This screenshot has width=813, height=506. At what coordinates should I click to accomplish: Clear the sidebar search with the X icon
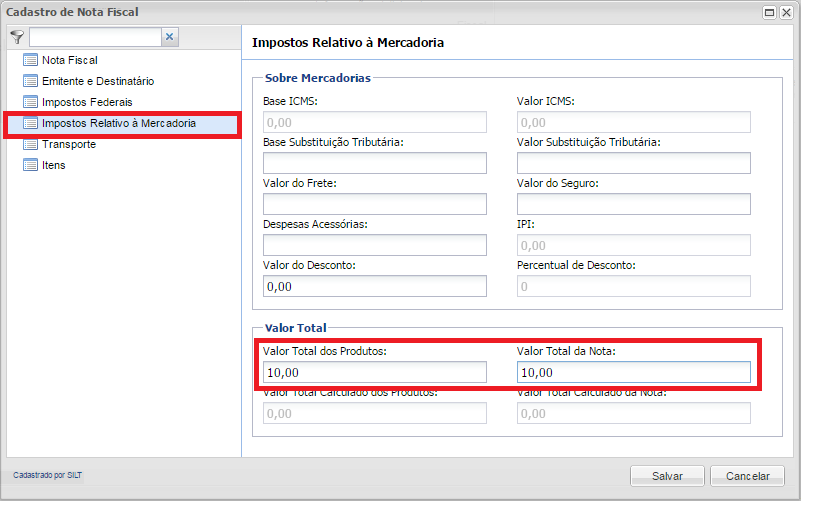point(169,37)
